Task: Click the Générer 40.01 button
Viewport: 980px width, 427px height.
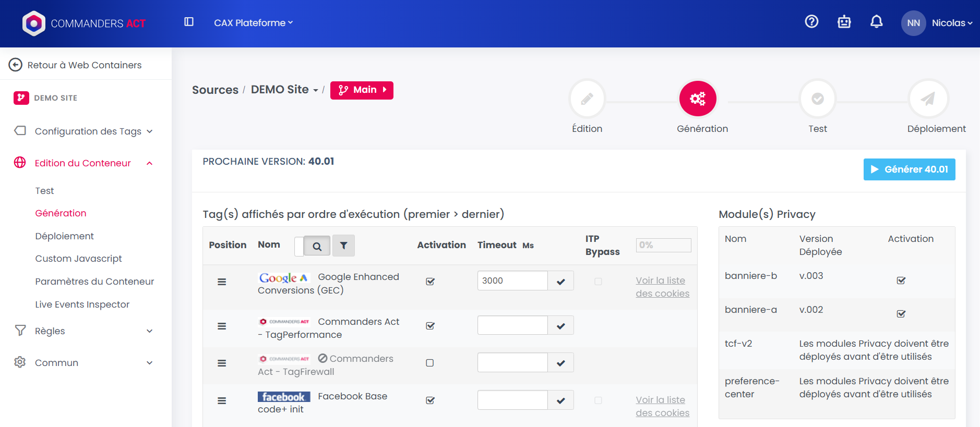Action: [x=909, y=169]
